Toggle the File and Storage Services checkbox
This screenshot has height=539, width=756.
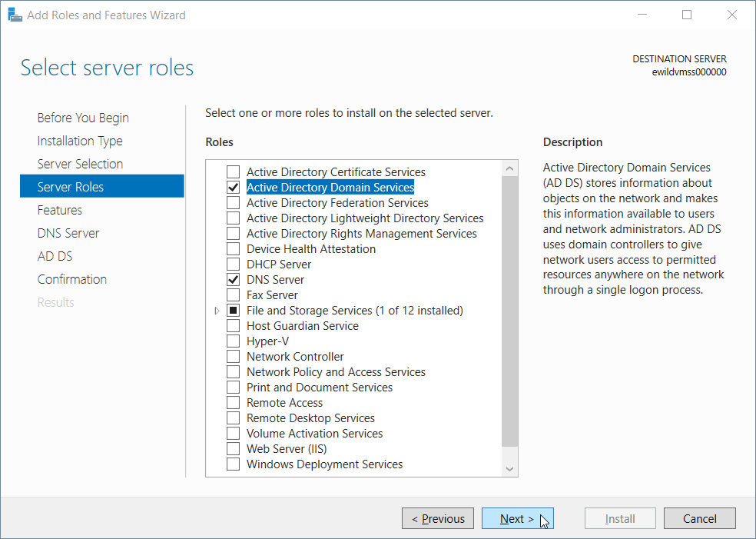tap(234, 311)
